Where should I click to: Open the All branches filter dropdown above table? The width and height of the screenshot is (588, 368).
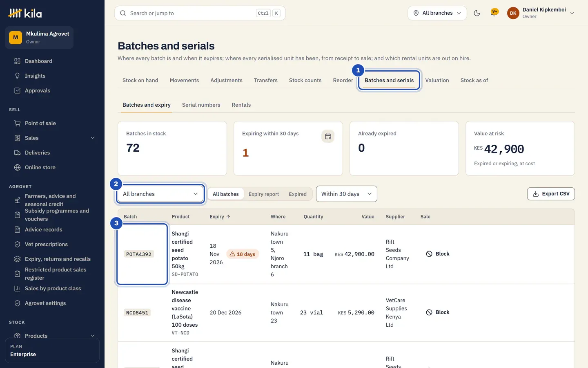coord(160,194)
